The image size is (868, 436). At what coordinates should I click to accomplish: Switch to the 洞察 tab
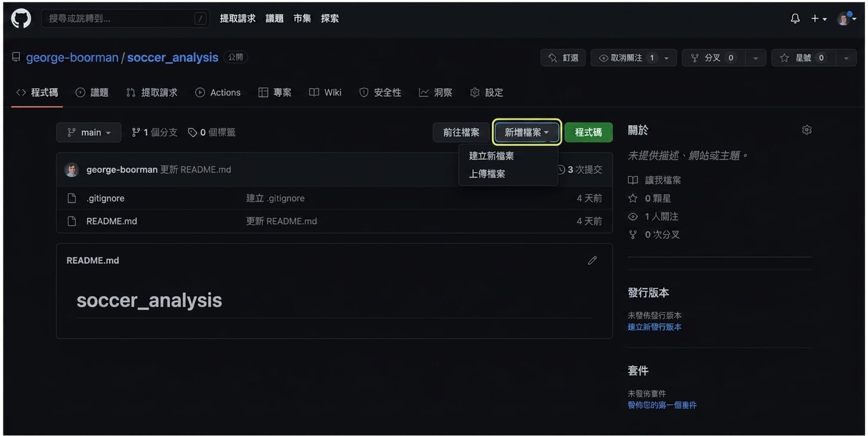tap(436, 92)
